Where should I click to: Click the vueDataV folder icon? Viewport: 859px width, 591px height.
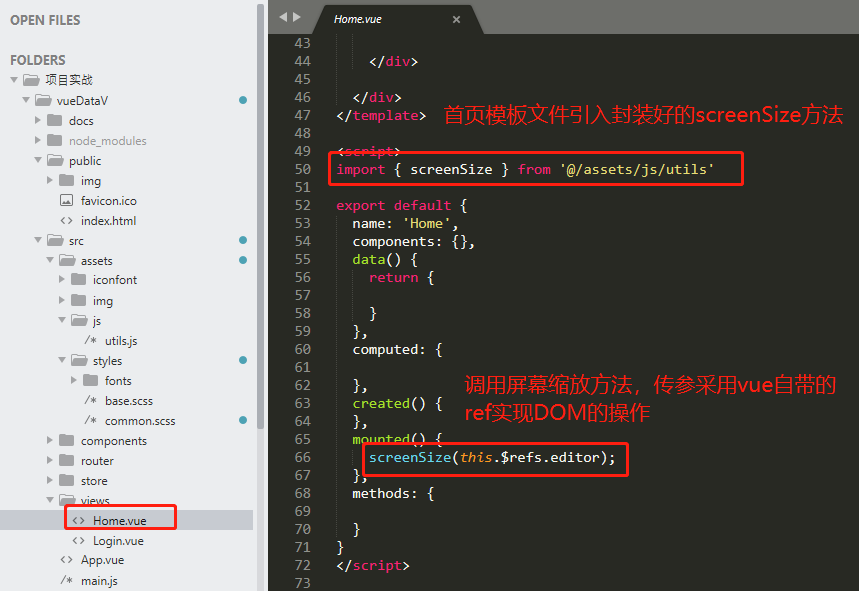tap(43, 100)
